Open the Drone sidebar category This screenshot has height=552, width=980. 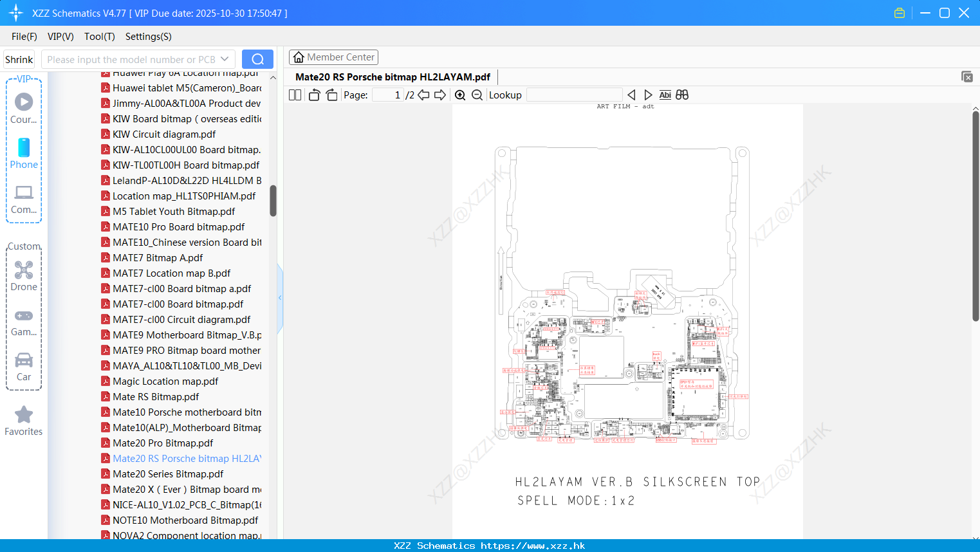point(24,276)
